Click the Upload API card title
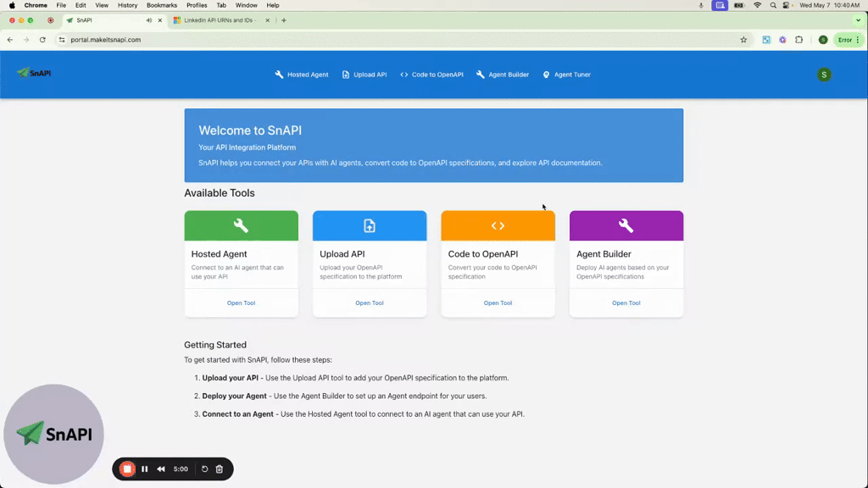 coord(342,254)
